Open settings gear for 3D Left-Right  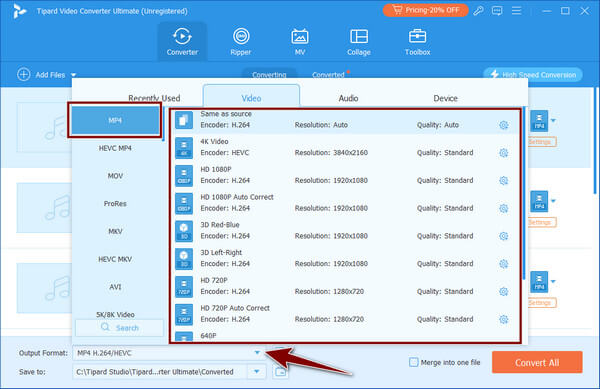coord(504,264)
